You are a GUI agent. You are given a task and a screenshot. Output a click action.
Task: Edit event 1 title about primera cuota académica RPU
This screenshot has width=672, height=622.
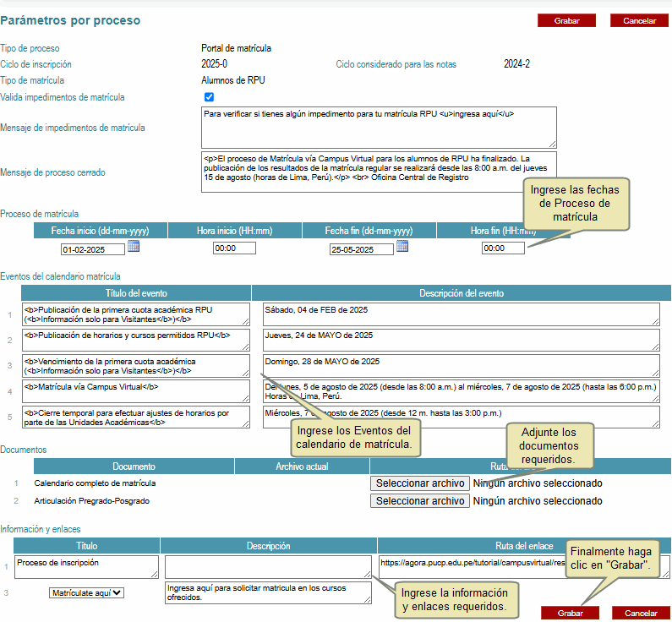[x=136, y=314]
